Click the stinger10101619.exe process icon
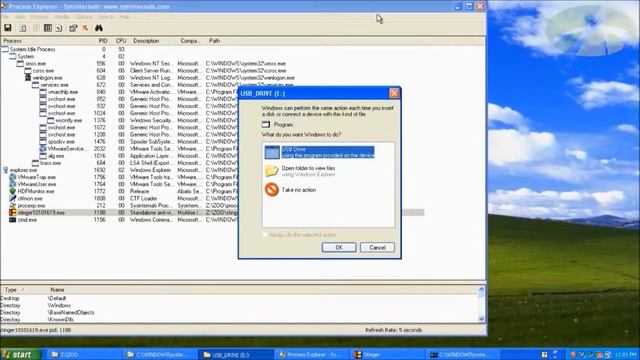Image resolution: width=640 pixels, height=360 pixels. click(x=13, y=213)
